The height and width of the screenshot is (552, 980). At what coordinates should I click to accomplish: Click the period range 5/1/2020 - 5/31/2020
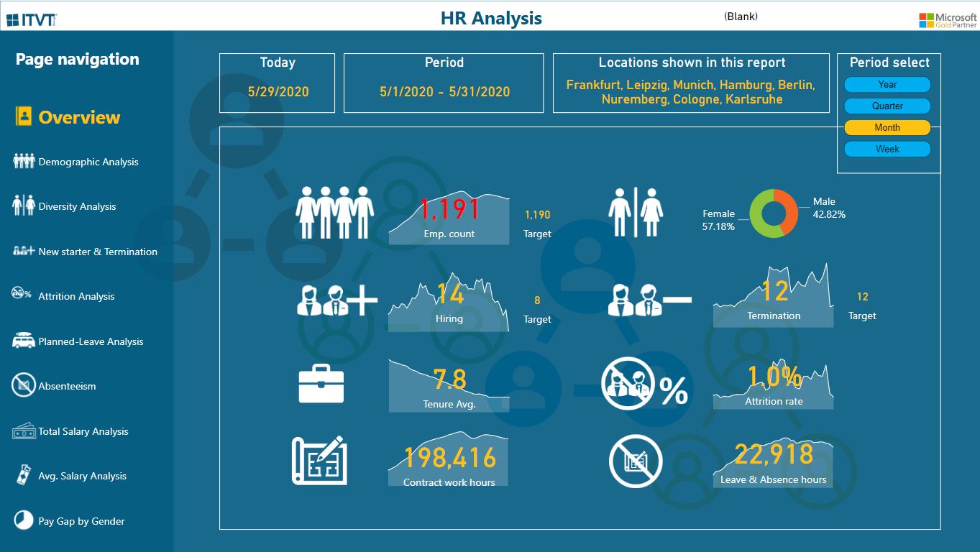tap(444, 91)
